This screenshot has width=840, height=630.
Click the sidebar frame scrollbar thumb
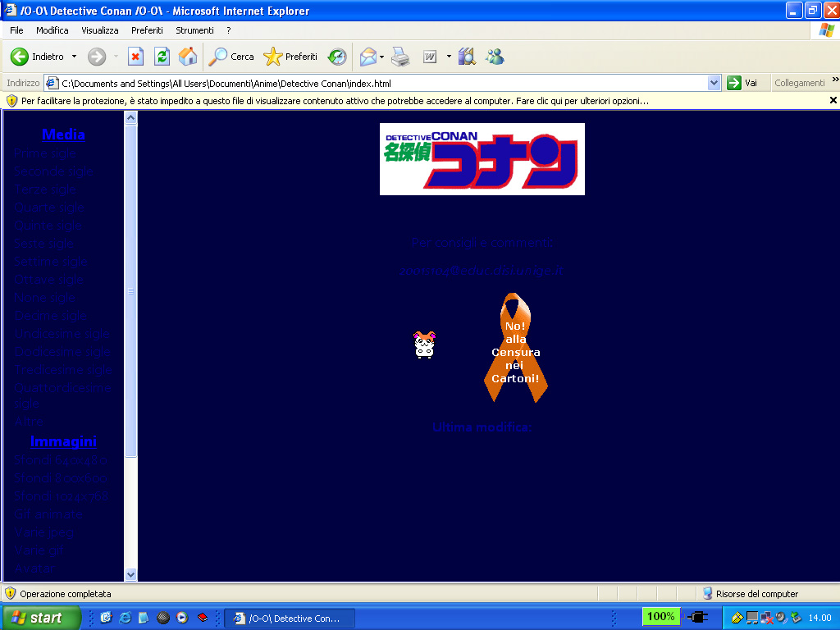(x=130, y=291)
